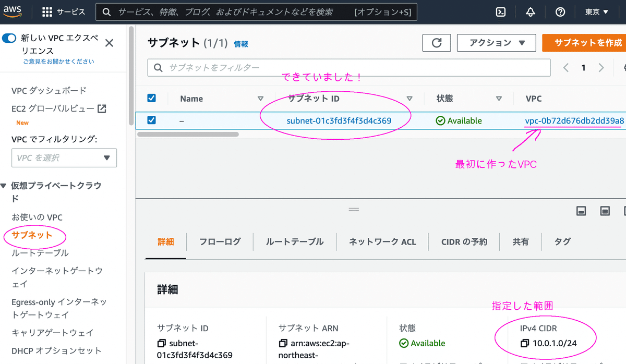Focus the AWS top search box
The width and height of the screenshot is (626, 364).
tap(257, 11)
